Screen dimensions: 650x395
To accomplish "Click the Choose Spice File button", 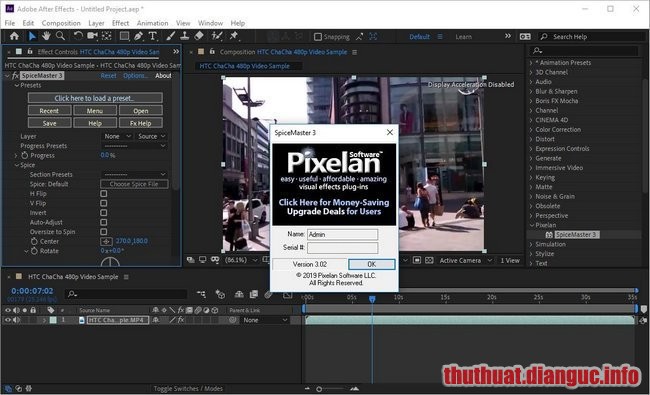I will [134, 184].
